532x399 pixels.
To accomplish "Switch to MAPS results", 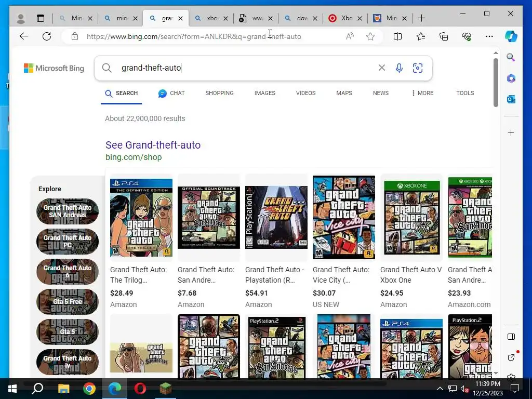I will pyautogui.click(x=344, y=93).
